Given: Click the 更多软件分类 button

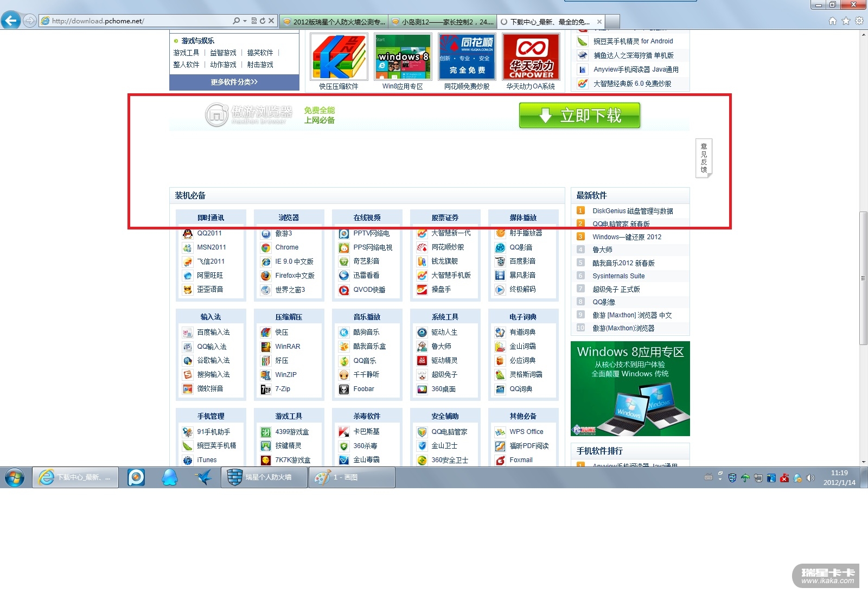Looking at the screenshot, I should pos(234,82).
